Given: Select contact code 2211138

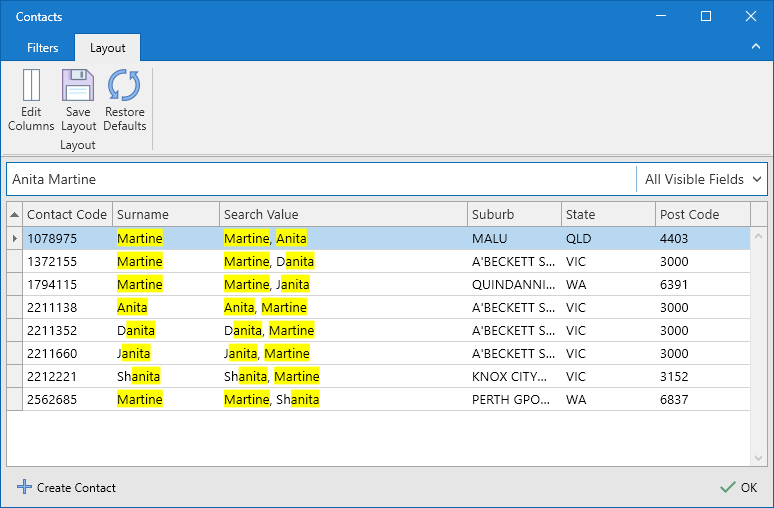Looking at the screenshot, I should click(52, 308).
